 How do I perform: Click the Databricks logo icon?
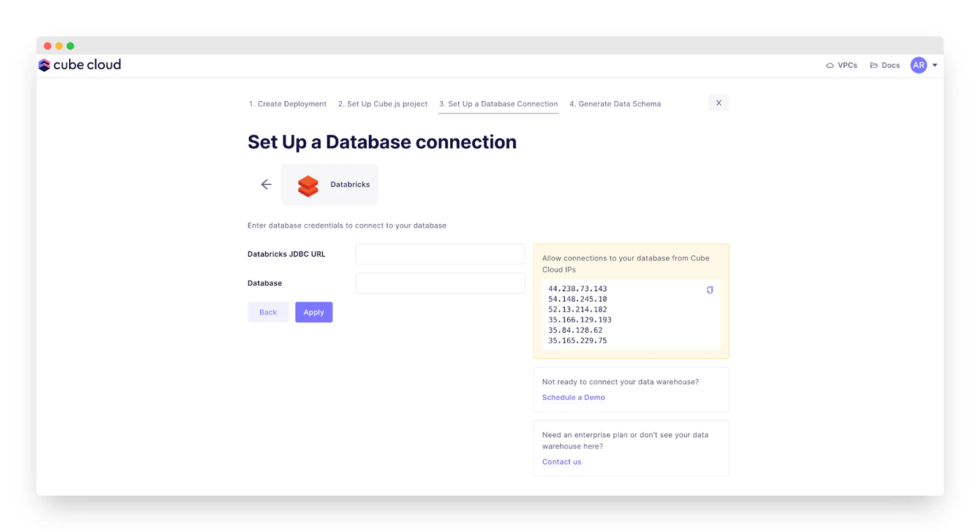pyautogui.click(x=308, y=185)
